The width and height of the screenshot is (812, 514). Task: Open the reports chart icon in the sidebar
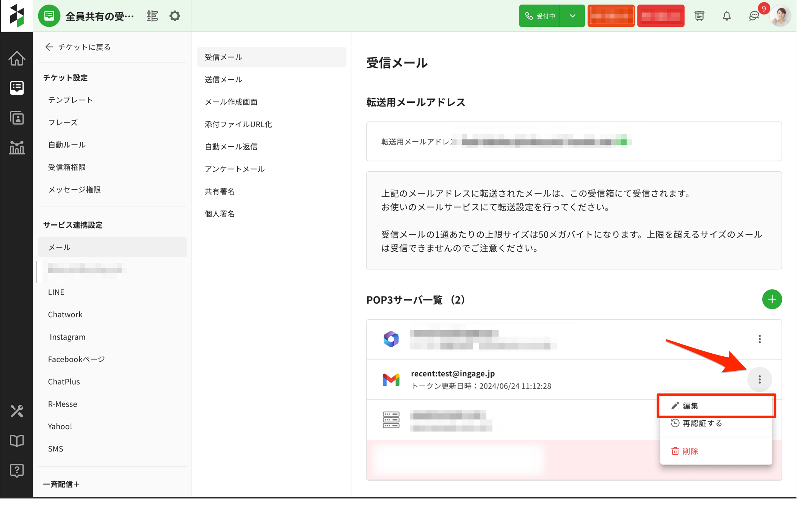coord(17,147)
